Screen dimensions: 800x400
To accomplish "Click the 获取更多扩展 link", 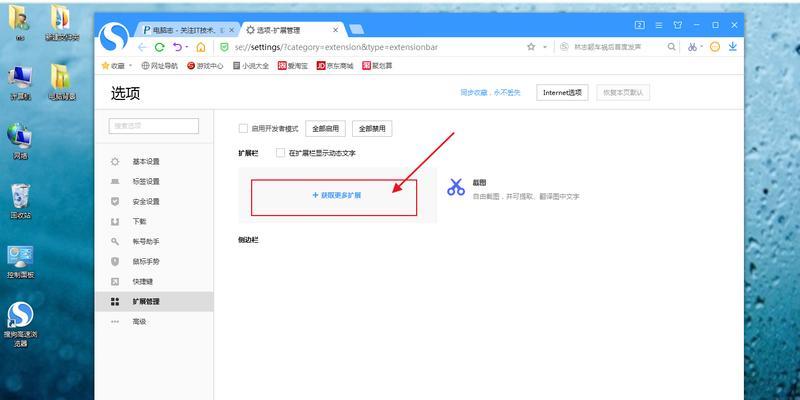I will 337,195.
